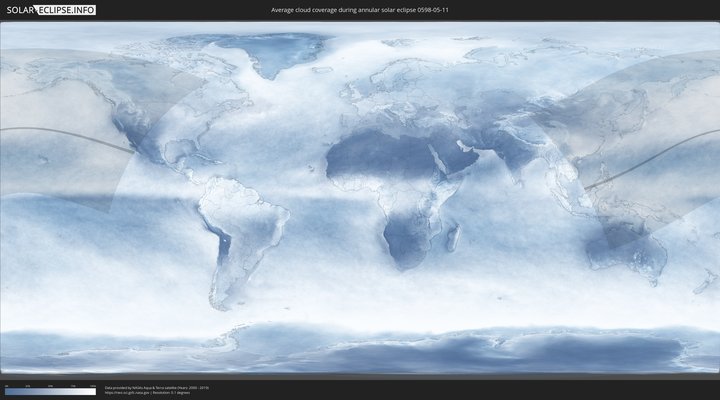Screen dimensions: 720x400
Task: Click Madagascar island on the map
Action: (x=453, y=237)
